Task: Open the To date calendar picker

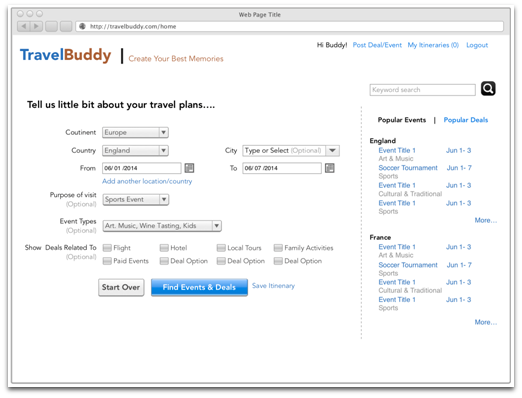Action: 330,168
